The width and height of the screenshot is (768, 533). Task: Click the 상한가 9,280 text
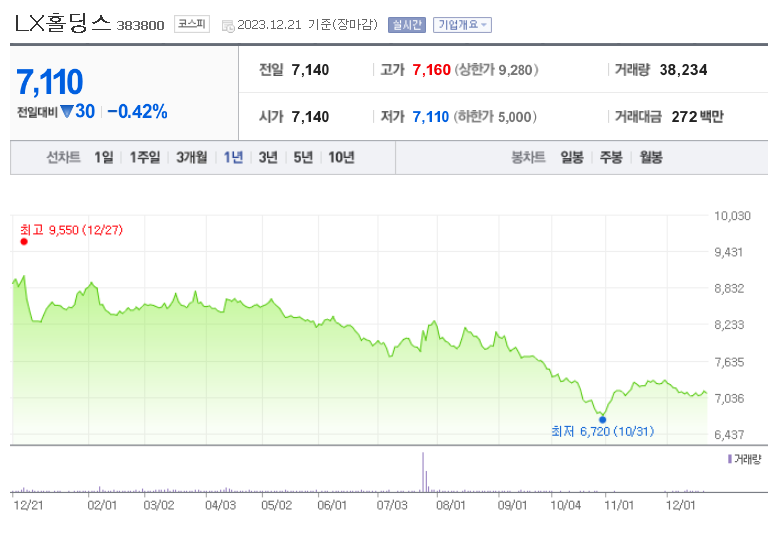click(496, 70)
